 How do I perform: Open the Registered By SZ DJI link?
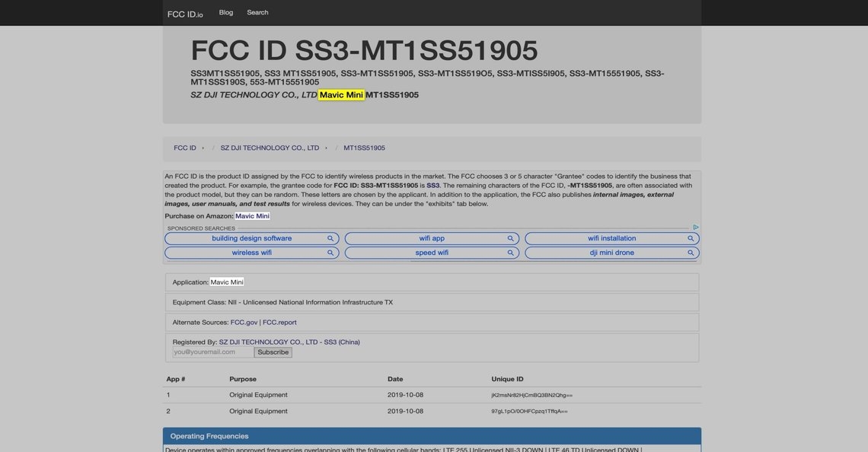point(289,342)
